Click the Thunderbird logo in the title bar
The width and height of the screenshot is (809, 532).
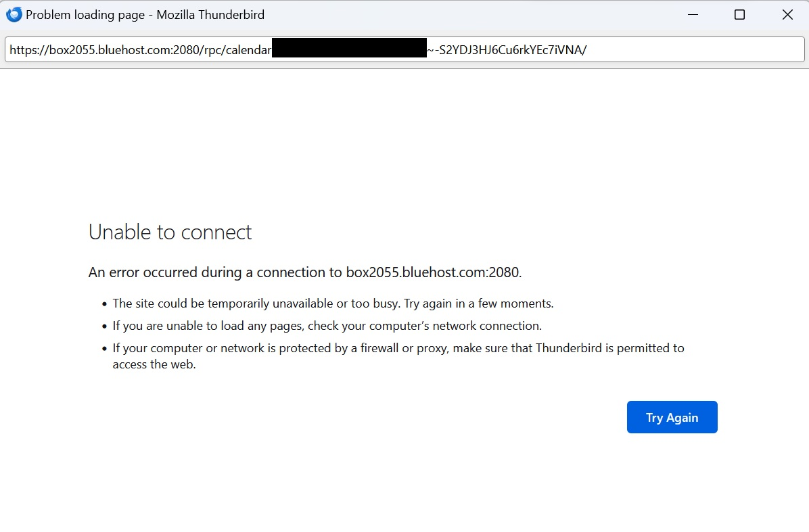[x=14, y=15]
